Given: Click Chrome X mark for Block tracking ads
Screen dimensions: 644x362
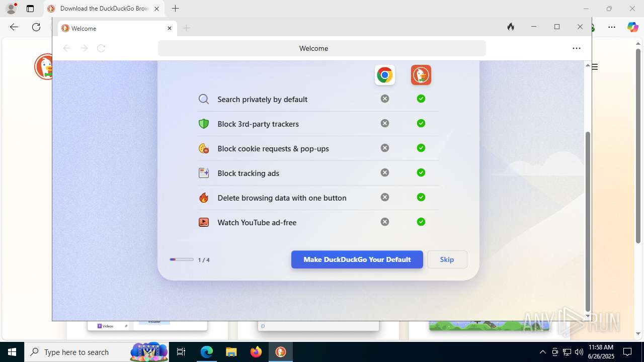Looking at the screenshot, I should [385, 172].
